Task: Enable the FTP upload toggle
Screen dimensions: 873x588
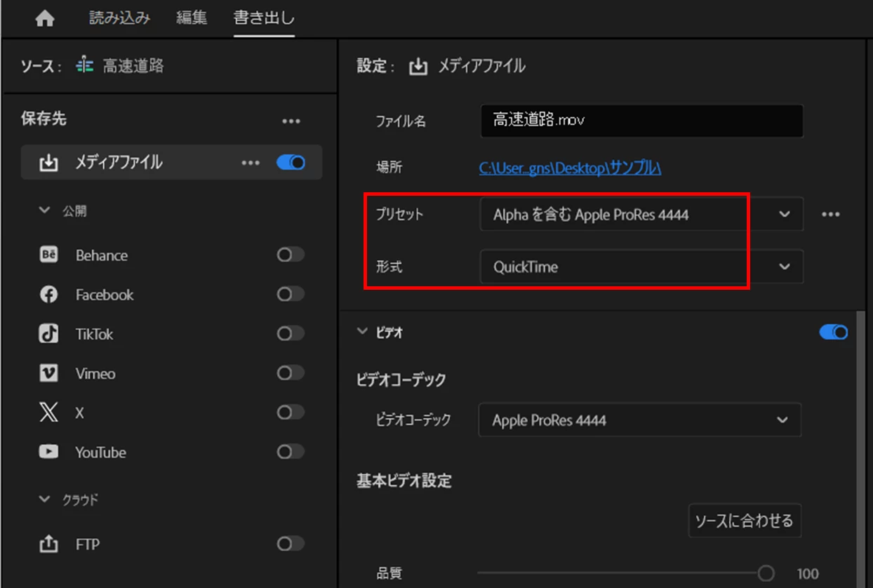Action: 291,544
